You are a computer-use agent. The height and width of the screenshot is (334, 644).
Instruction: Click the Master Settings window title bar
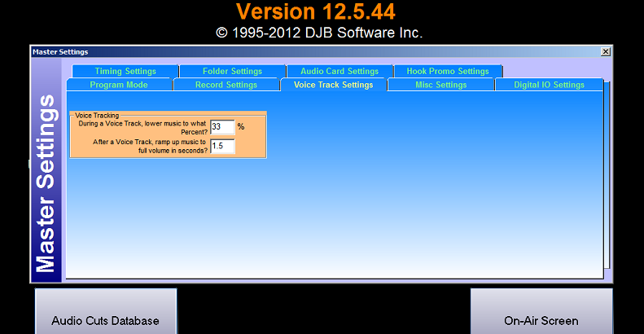coord(318,51)
